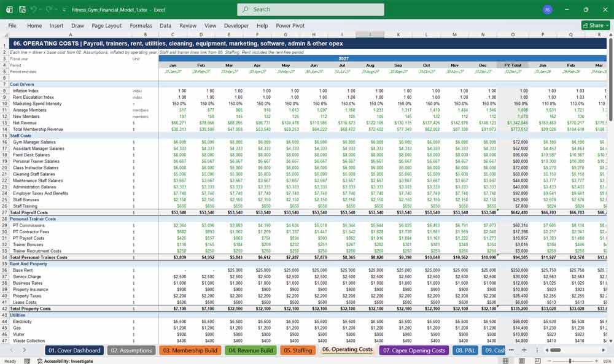
Task: Open 07. Capex Opening Costs sheet
Action: coord(414,350)
